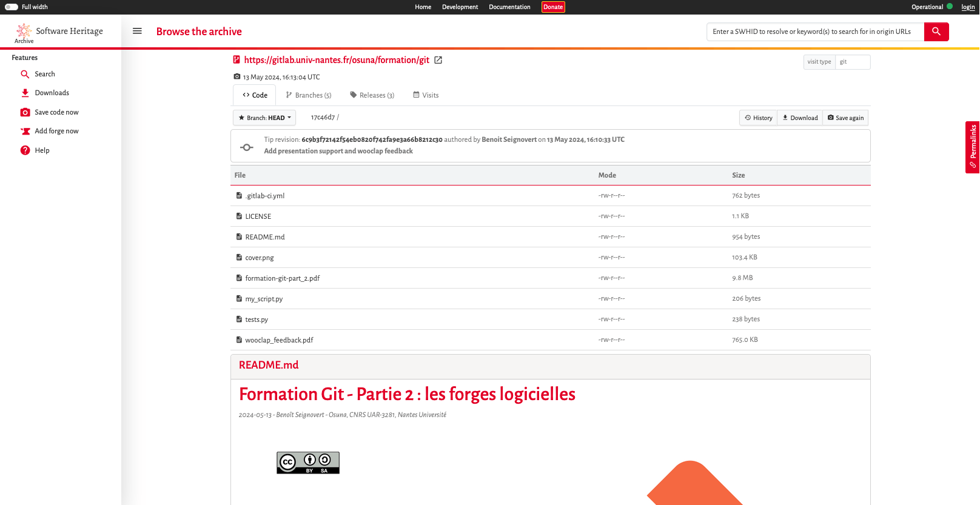The image size is (980, 505).
Task: Click the '765.0 KB' size cell
Action: coord(745,339)
